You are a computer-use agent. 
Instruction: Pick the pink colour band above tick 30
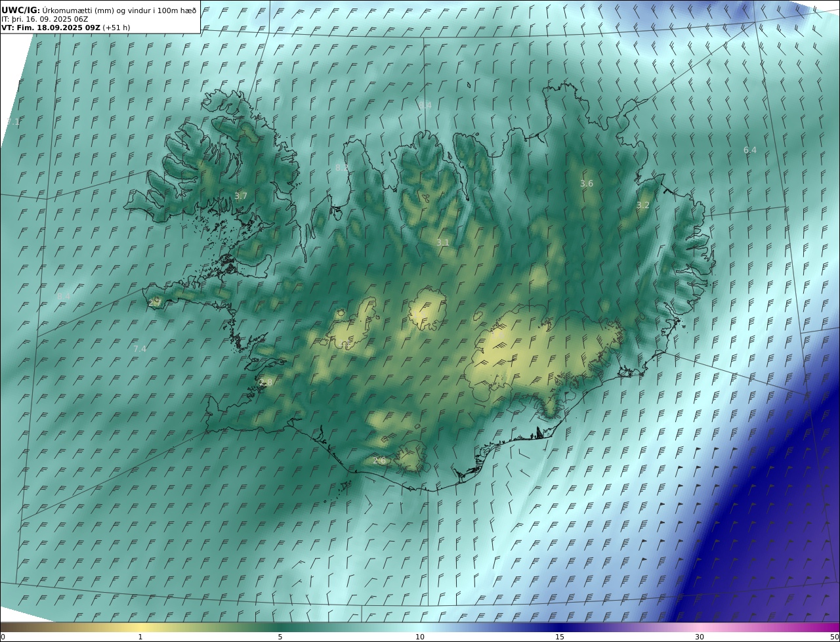pyautogui.click(x=700, y=627)
